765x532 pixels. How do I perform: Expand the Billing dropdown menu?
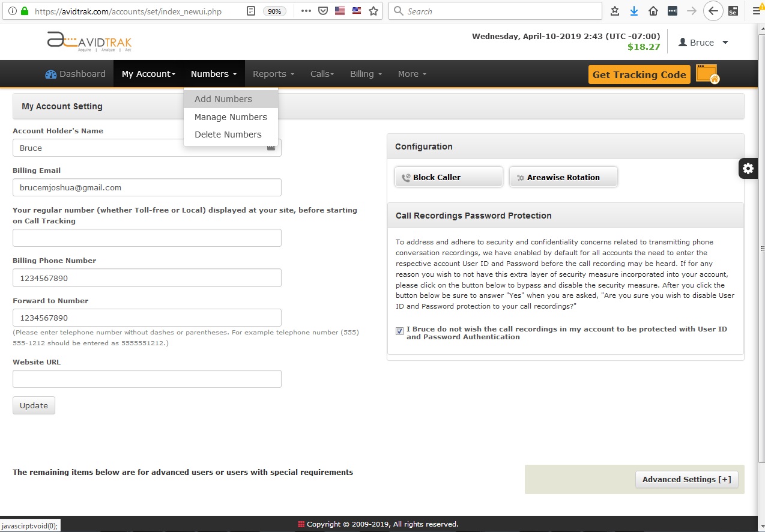[x=366, y=74]
